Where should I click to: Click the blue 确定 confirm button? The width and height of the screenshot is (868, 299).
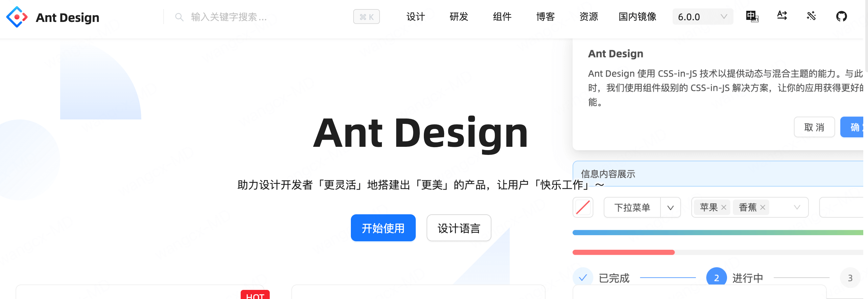[852, 127]
